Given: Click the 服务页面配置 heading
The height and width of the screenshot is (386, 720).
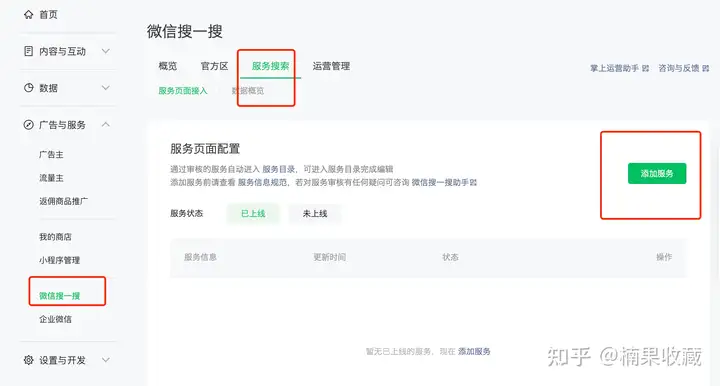Looking at the screenshot, I should (x=205, y=149).
